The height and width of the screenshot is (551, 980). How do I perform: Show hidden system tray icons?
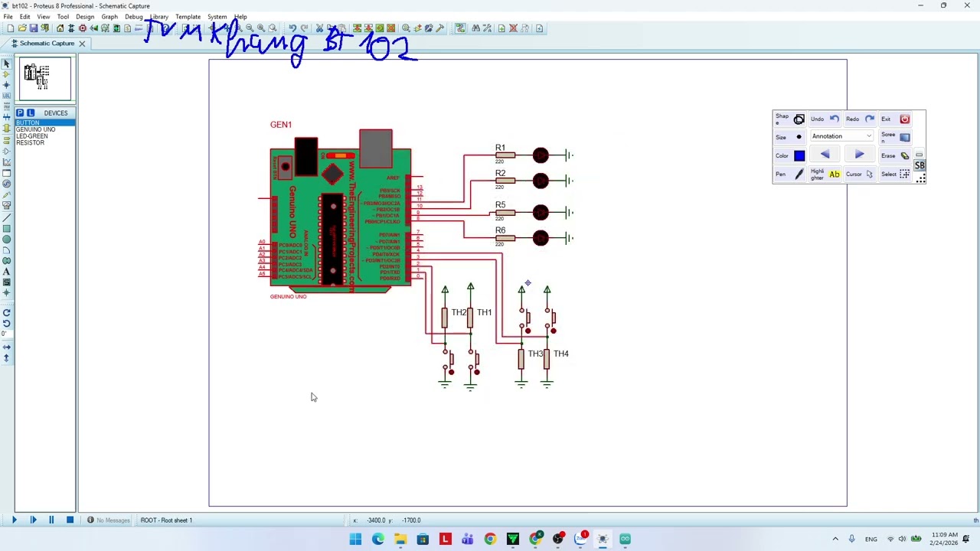coord(835,540)
